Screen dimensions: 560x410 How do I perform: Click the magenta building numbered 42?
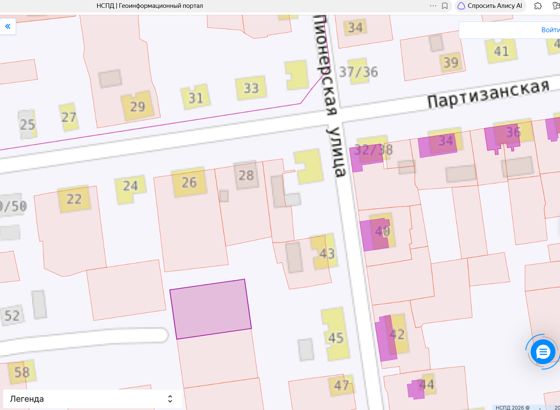point(386,338)
